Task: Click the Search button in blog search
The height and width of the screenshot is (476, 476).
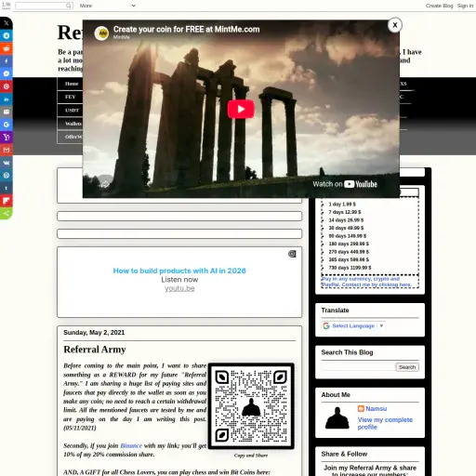Action: 407,367
